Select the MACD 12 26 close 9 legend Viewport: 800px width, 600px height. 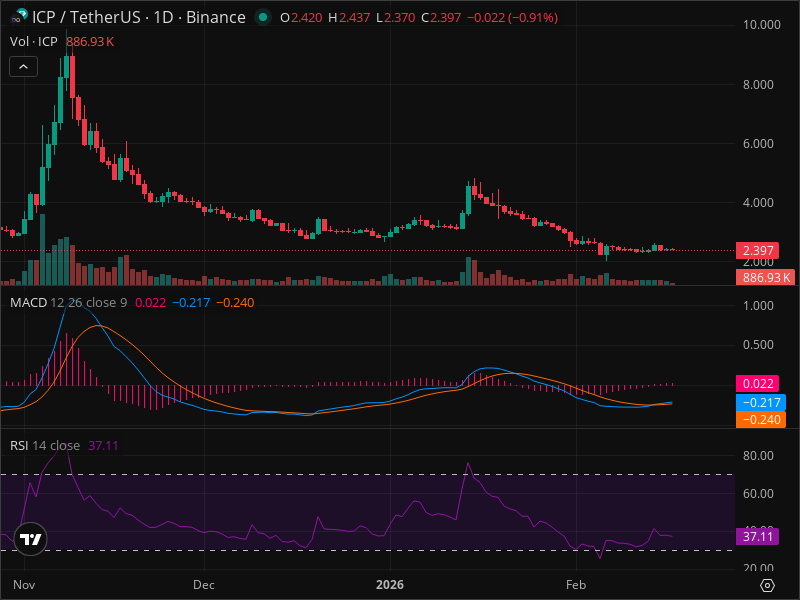point(68,303)
